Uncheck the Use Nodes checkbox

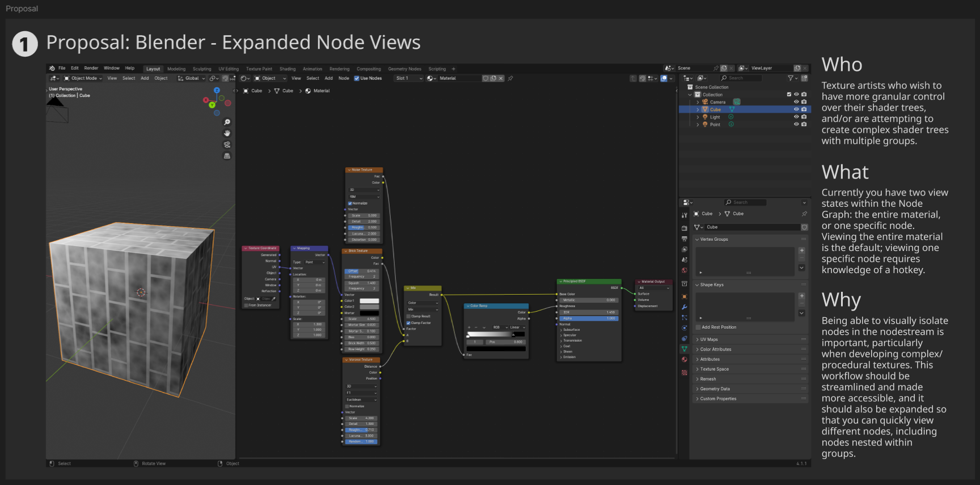357,78
